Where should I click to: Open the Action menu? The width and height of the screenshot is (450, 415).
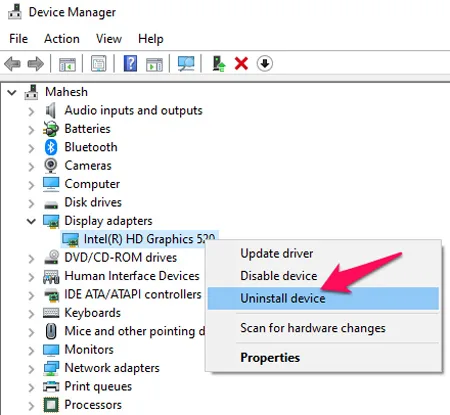pos(62,39)
